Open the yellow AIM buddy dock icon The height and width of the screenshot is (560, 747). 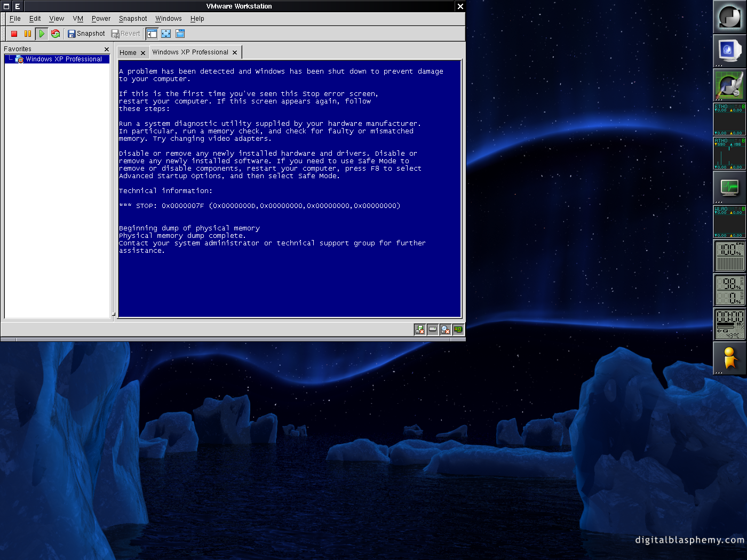point(730,358)
